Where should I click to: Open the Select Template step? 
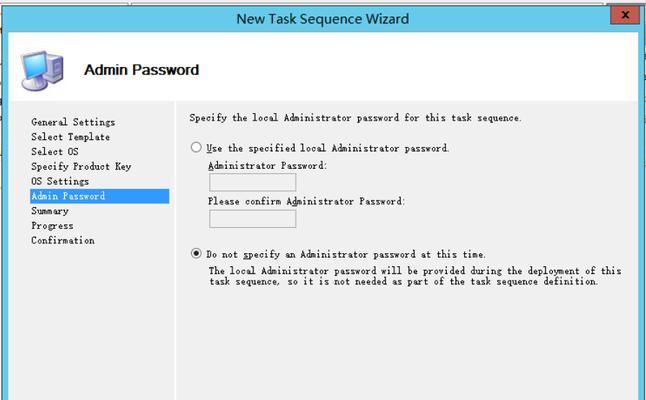coord(70,137)
